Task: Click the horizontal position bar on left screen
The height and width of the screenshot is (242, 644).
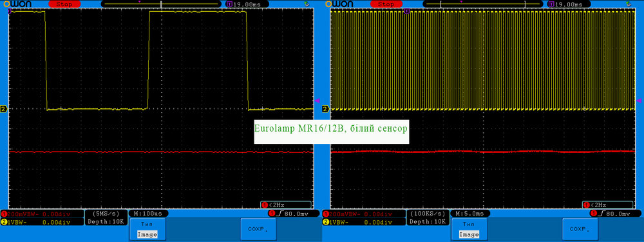Action: click(x=161, y=4)
